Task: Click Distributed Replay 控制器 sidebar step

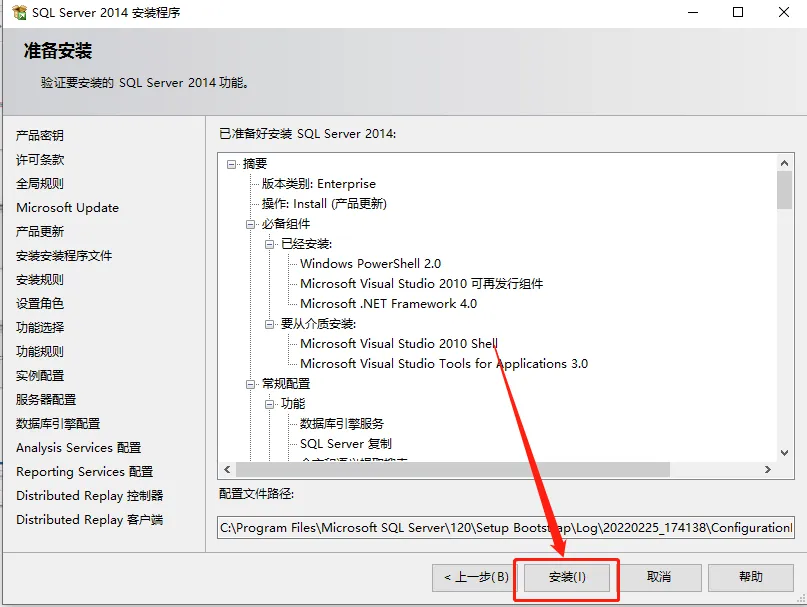Action: pos(90,495)
